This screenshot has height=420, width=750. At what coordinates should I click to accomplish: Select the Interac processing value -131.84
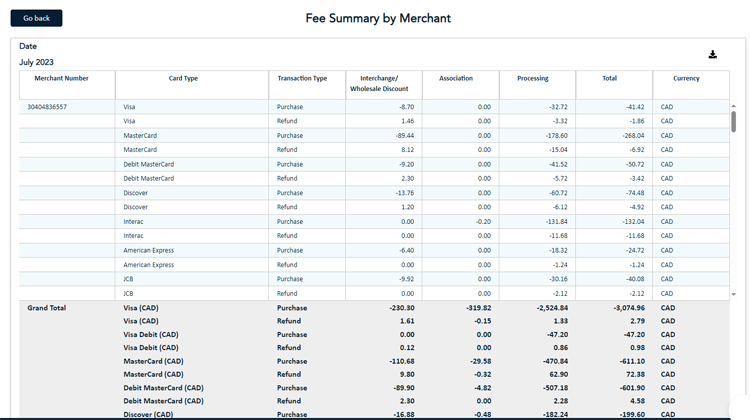[x=551, y=222]
